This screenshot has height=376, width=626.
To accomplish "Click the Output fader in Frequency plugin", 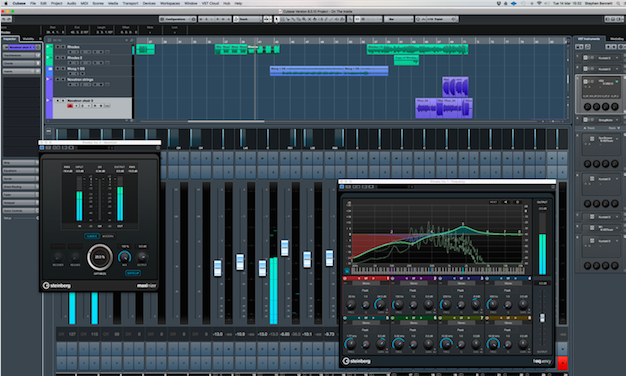I will [x=542, y=318].
